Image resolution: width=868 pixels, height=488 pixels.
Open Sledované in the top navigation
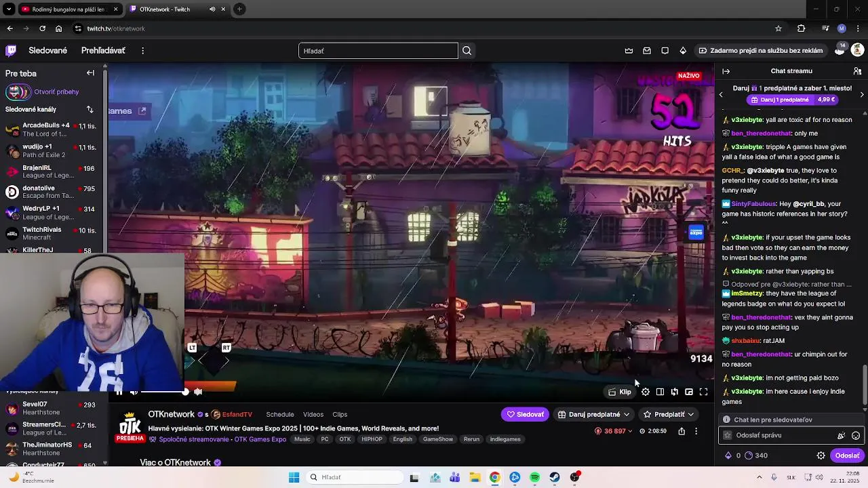pyautogui.click(x=48, y=51)
